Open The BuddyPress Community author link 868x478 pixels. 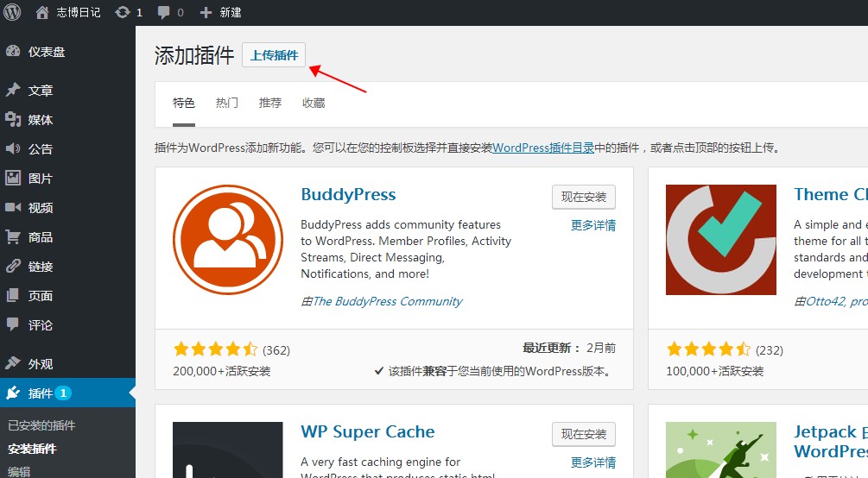(x=387, y=301)
